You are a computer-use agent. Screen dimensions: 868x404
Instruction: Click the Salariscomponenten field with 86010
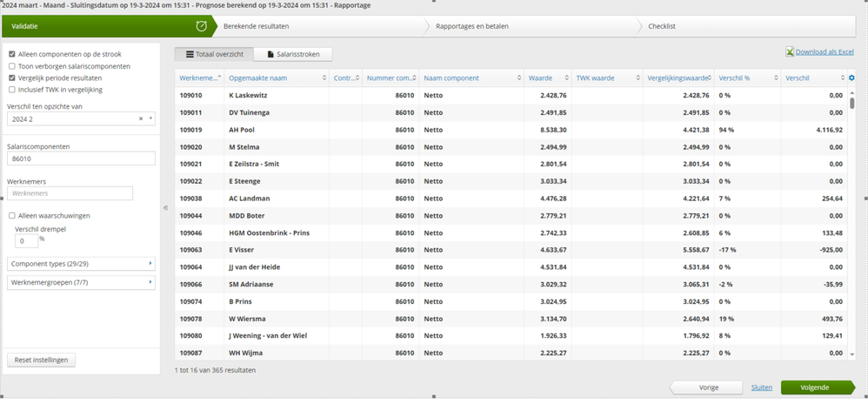pos(81,158)
